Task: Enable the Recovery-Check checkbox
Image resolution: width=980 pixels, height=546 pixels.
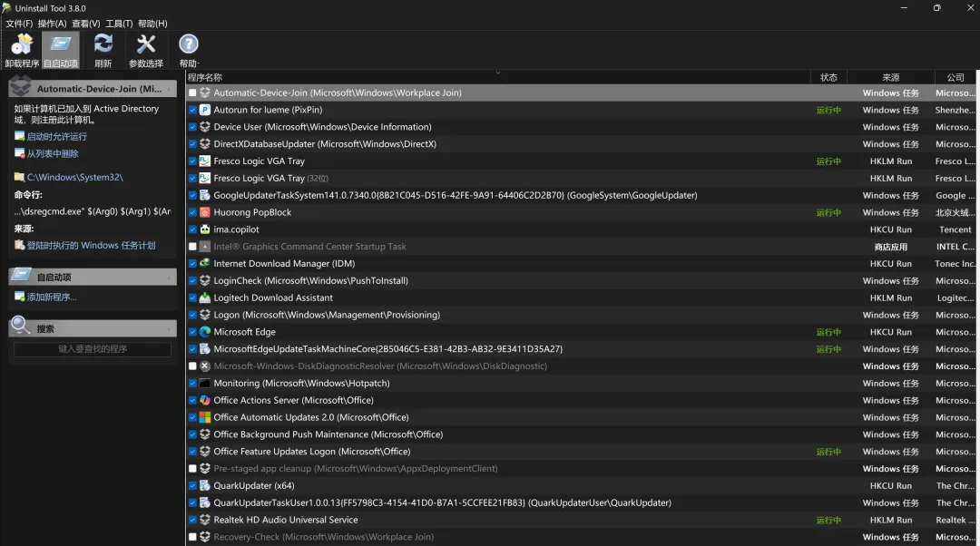Action: [x=192, y=537]
